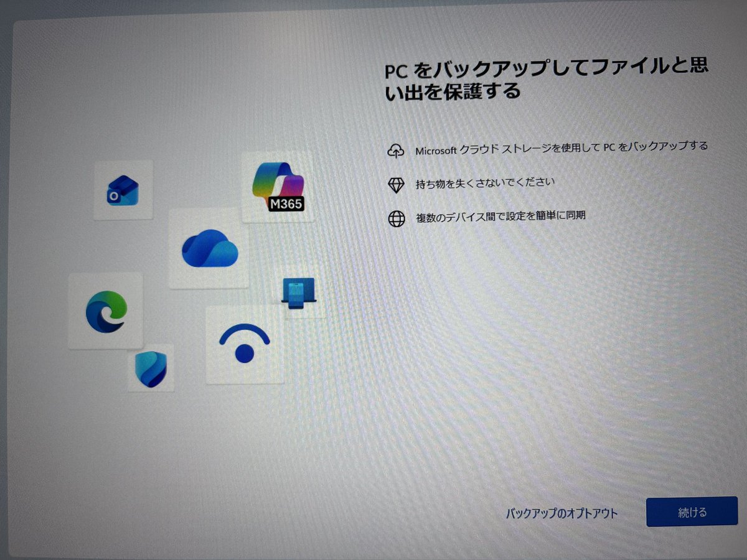747x560 pixels.
Task: Click text Microsoft クラウド ストレージを使用して PC をバックアップする
Action: click(x=561, y=148)
